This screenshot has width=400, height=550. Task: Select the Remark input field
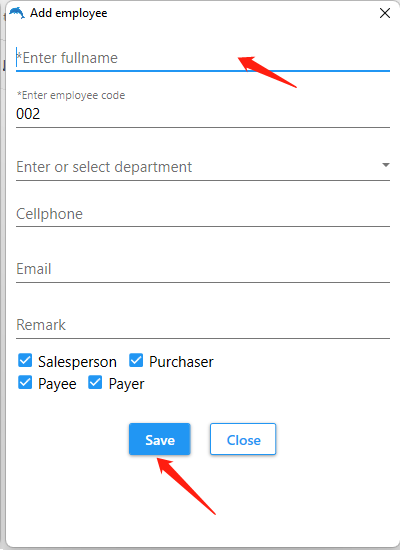[203, 325]
